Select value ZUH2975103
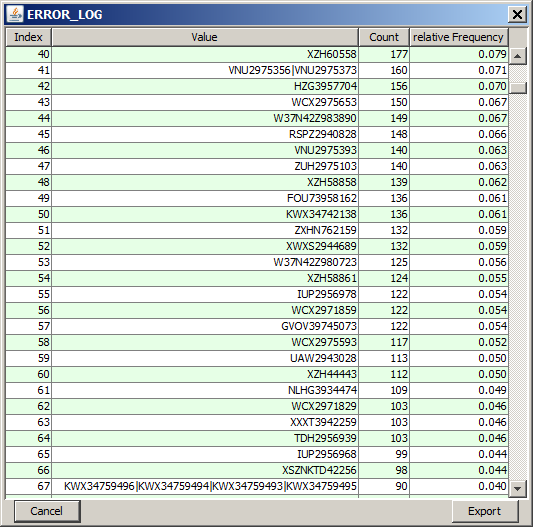This screenshot has width=533, height=527. point(205,166)
